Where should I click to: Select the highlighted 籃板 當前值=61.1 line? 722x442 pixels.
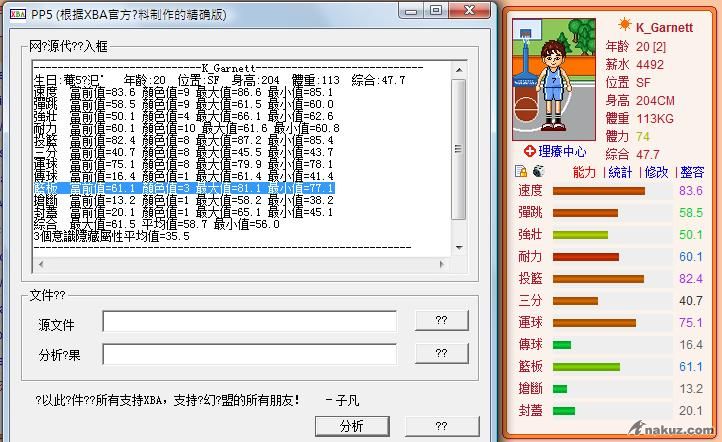pyautogui.click(x=184, y=188)
